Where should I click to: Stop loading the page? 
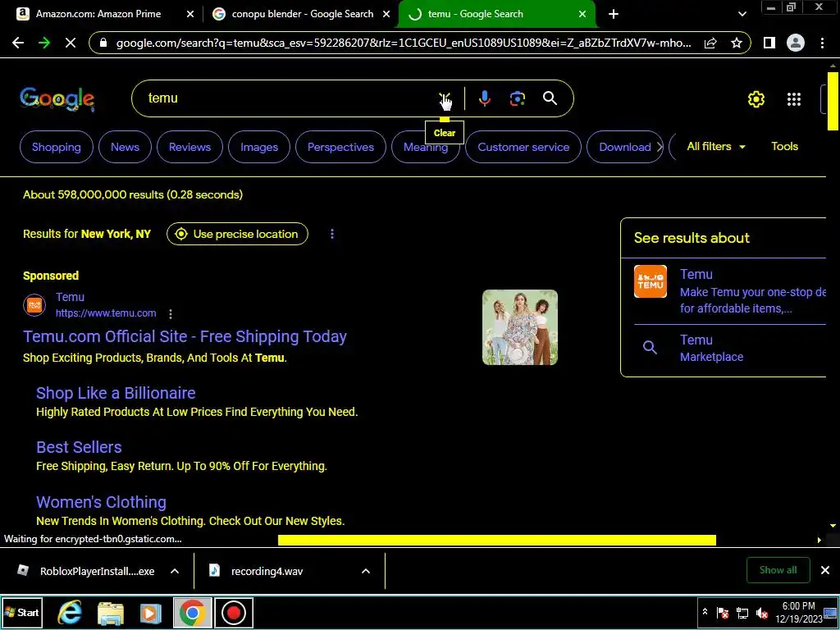pos(71,43)
